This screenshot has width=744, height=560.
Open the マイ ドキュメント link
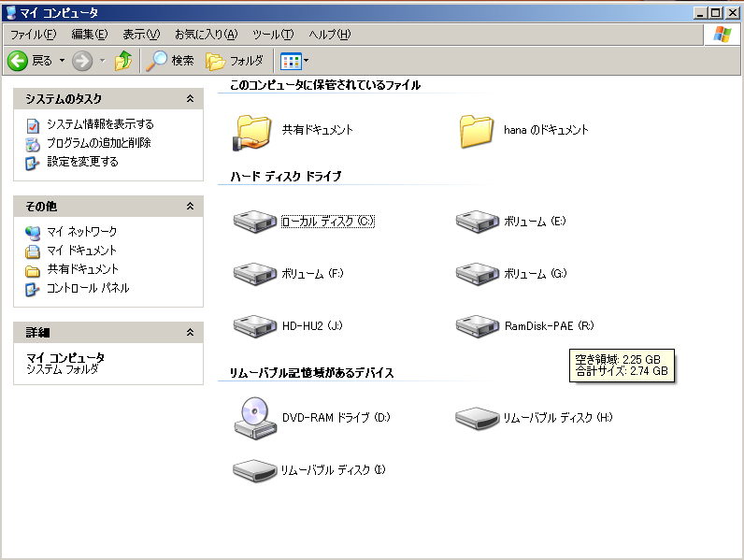pos(81,251)
